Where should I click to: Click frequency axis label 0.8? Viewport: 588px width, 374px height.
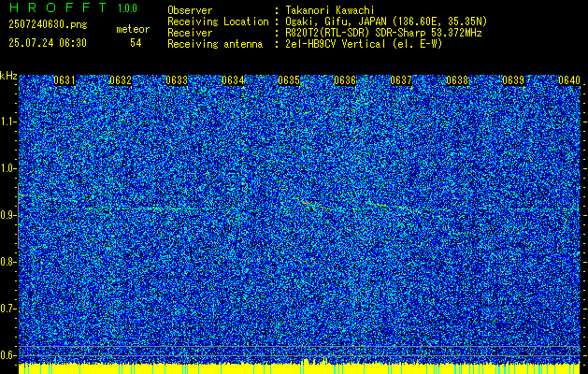tap(7, 262)
